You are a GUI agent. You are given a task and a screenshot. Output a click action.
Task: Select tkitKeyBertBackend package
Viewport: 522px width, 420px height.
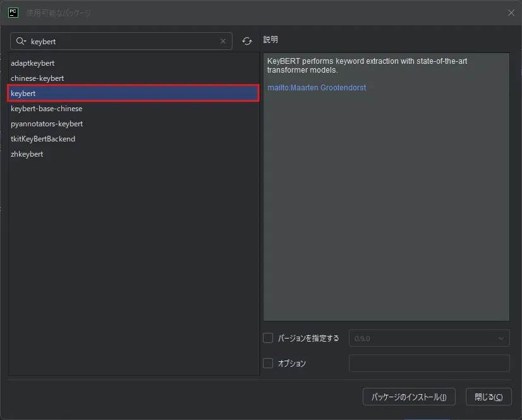pos(134,139)
